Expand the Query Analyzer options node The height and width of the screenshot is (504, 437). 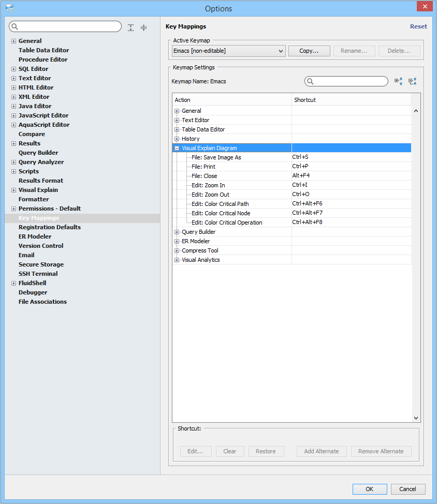(x=13, y=162)
